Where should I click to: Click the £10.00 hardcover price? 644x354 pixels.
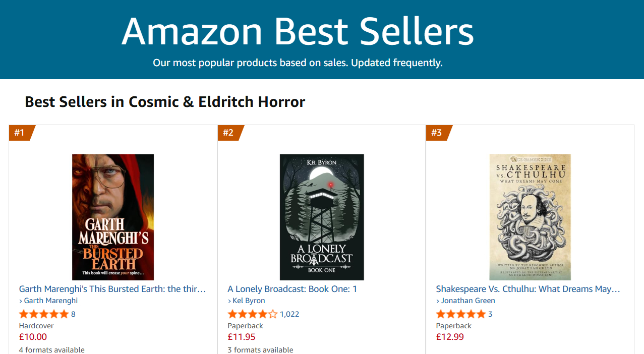(x=33, y=337)
